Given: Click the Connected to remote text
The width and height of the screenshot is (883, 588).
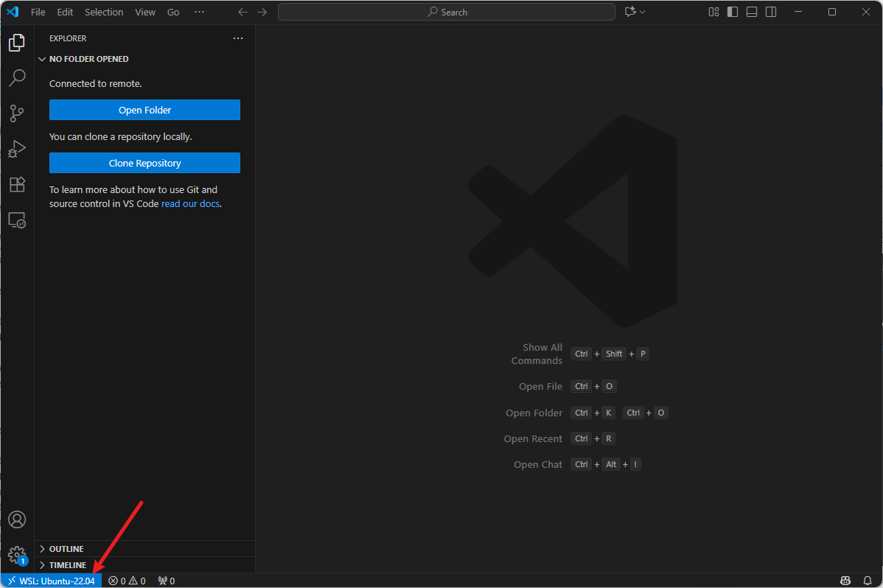Looking at the screenshot, I should (96, 83).
